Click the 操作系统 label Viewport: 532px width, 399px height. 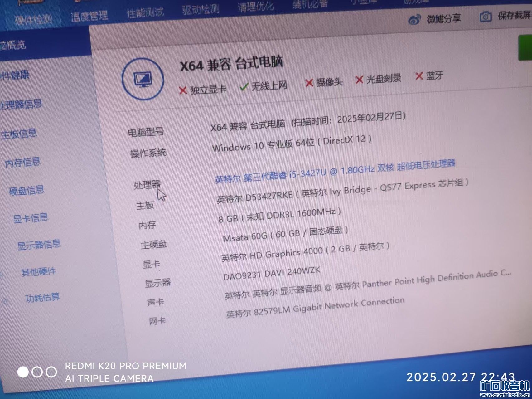pyautogui.click(x=148, y=153)
